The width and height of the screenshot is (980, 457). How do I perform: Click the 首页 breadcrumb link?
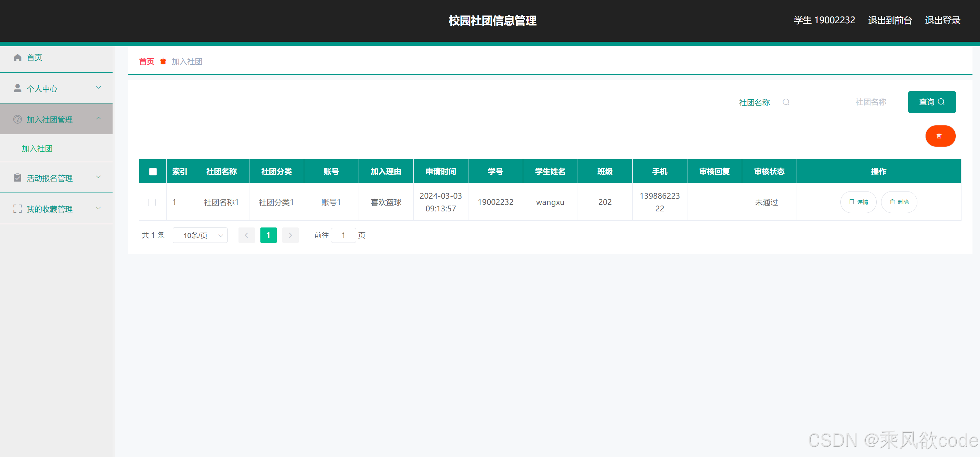tap(146, 61)
